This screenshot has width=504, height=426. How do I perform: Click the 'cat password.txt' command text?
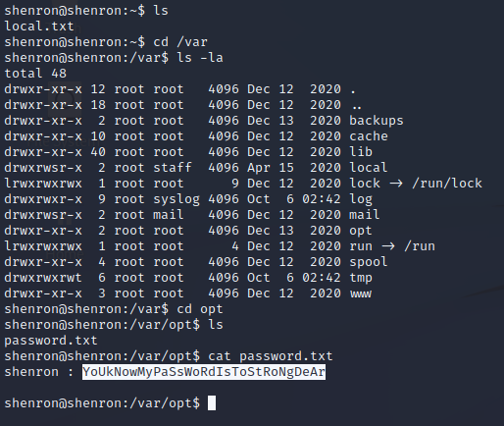coord(271,356)
